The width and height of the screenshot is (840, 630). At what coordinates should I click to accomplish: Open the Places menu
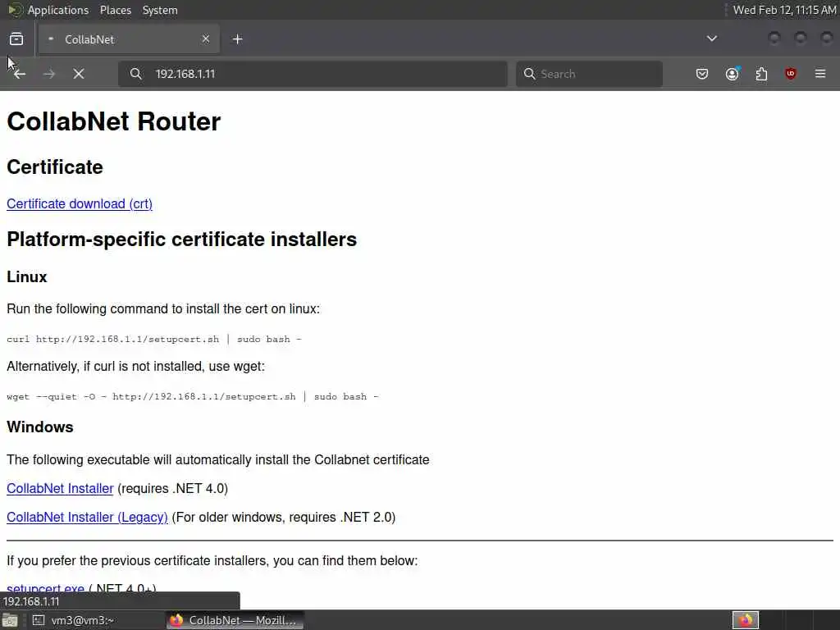tap(116, 10)
